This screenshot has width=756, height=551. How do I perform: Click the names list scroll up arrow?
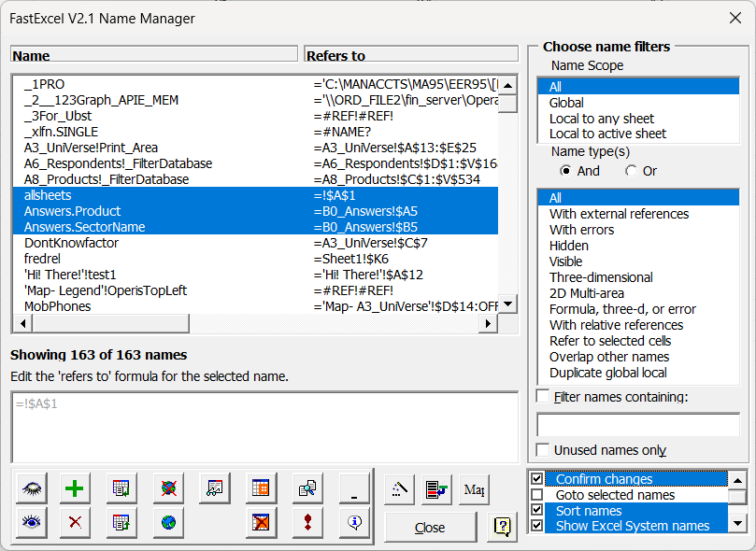[507, 85]
